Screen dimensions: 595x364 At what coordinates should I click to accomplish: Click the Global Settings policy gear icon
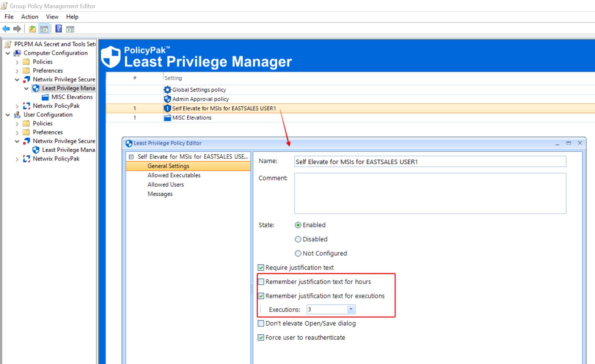[x=167, y=90]
